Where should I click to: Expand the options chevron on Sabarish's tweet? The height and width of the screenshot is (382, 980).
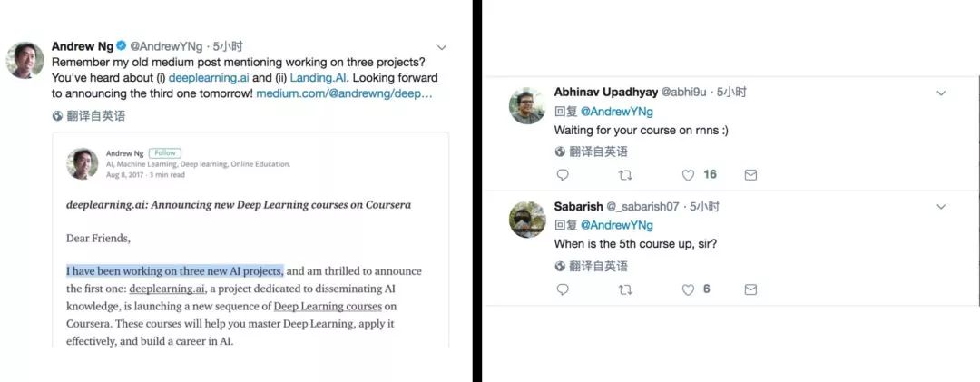[x=941, y=207]
